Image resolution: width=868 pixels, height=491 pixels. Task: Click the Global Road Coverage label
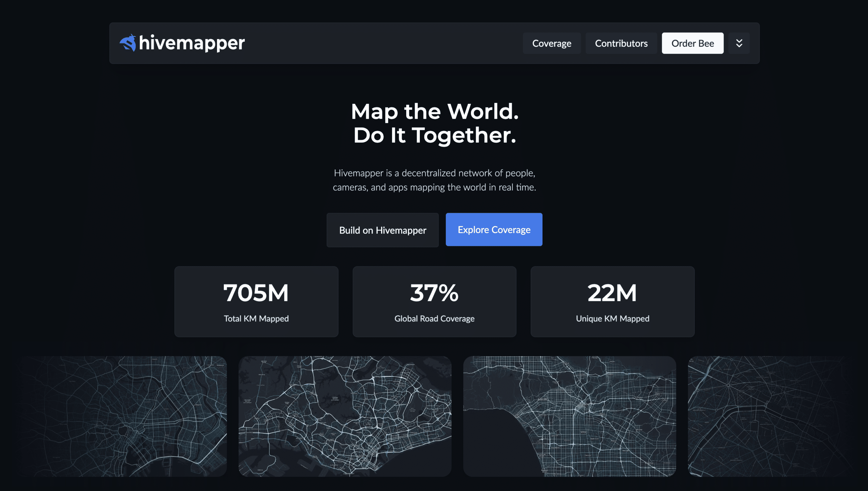point(434,319)
